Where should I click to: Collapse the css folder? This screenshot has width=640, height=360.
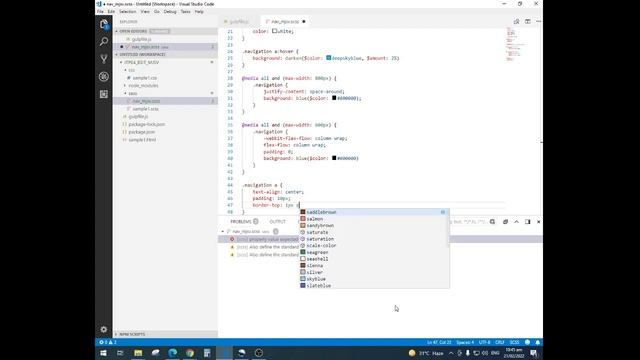coord(165,70)
